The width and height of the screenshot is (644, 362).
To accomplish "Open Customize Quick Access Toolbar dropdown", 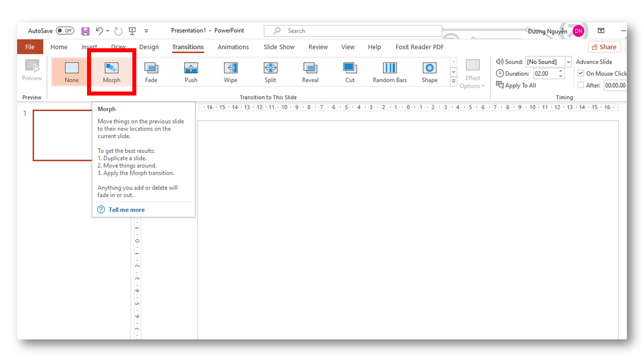I will coord(146,31).
